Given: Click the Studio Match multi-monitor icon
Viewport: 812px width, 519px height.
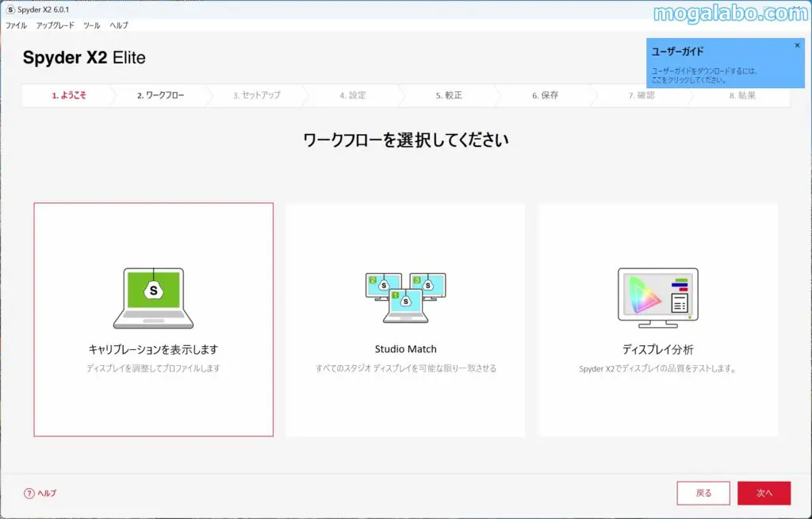Looking at the screenshot, I should coord(405,298).
